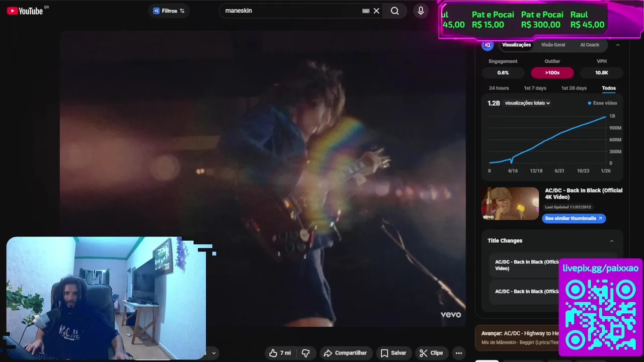644x362 pixels.
Task: Click the 10.8K VPH value
Action: pyautogui.click(x=602, y=72)
